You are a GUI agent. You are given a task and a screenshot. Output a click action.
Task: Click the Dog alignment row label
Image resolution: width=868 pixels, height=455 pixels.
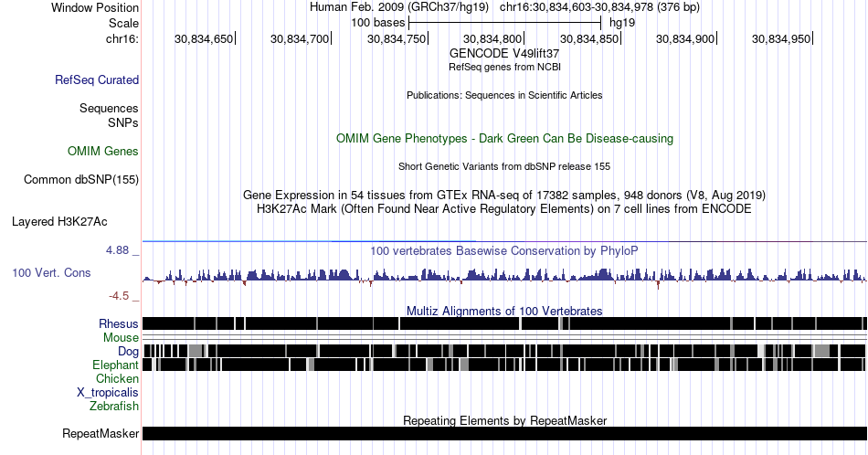click(x=128, y=352)
